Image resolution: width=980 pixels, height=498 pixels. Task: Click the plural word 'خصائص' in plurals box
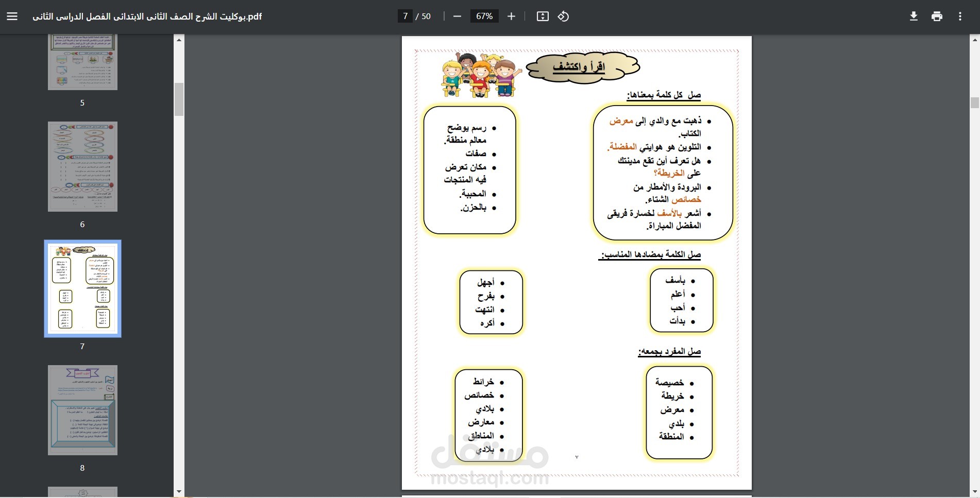click(479, 396)
